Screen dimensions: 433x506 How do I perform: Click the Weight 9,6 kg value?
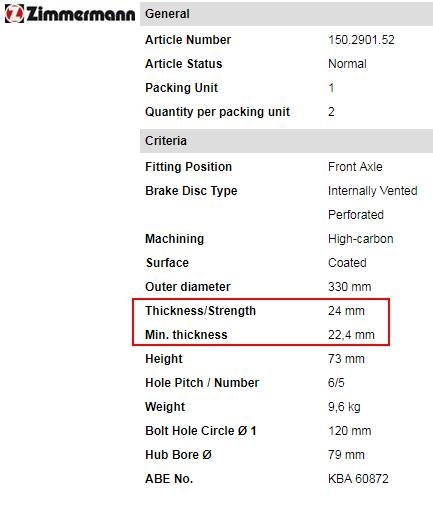tap(344, 407)
